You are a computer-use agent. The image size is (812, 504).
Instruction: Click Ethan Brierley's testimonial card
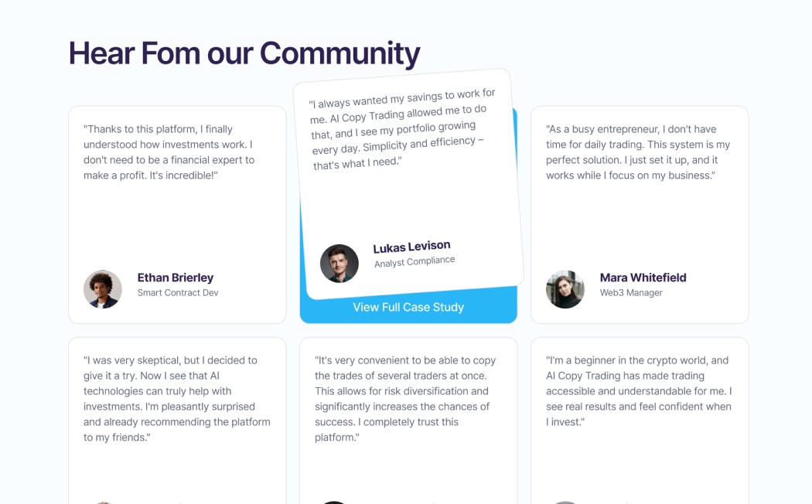click(x=176, y=214)
